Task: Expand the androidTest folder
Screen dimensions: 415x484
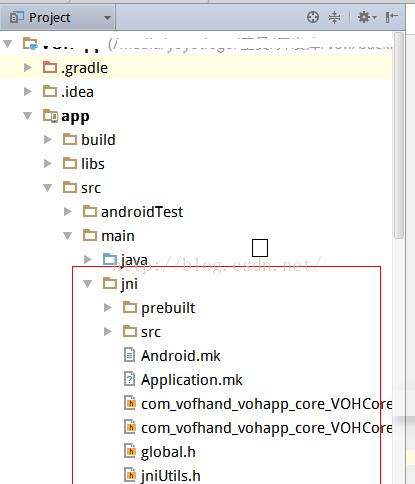Action: 68,211
